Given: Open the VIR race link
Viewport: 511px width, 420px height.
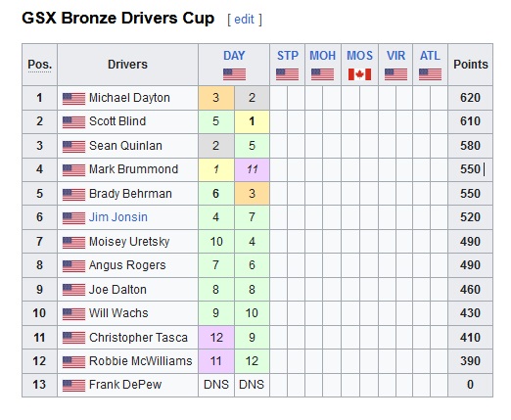Looking at the screenshot, I should pos(395,56).
